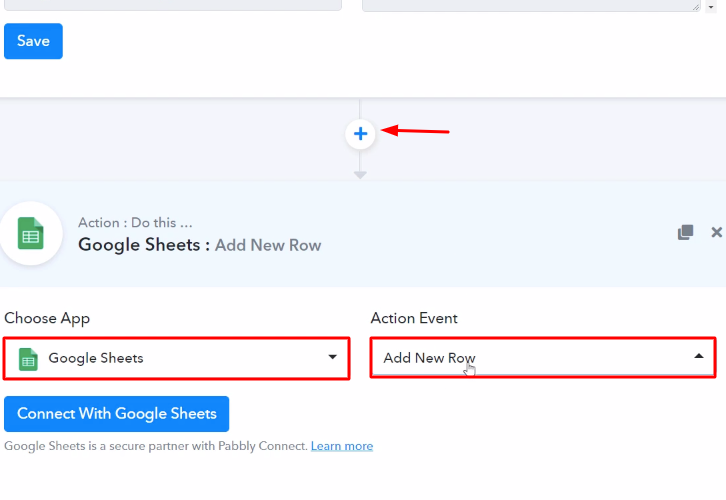Focus the partially visible top-right text area
This screenshot has width=726, height=500.
coord(530,4)
